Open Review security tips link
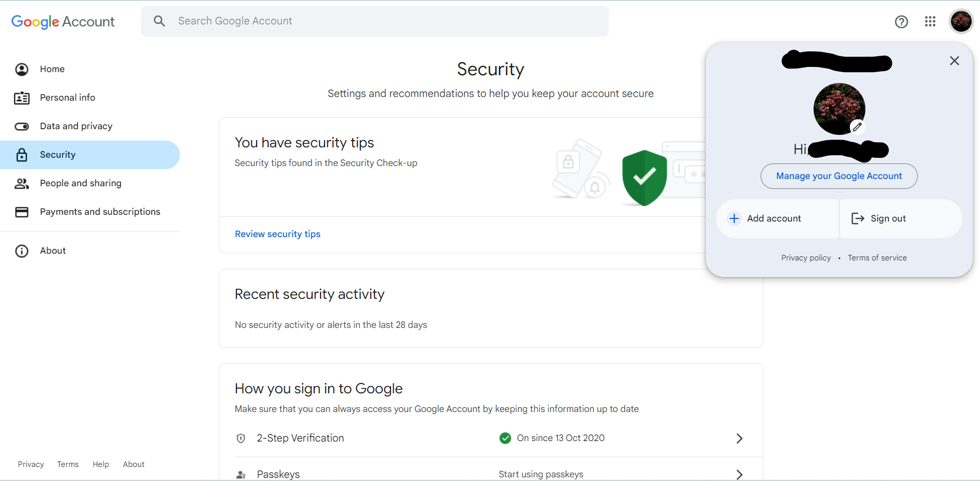Screen dimensions: 980x481 tap(277, 234)
